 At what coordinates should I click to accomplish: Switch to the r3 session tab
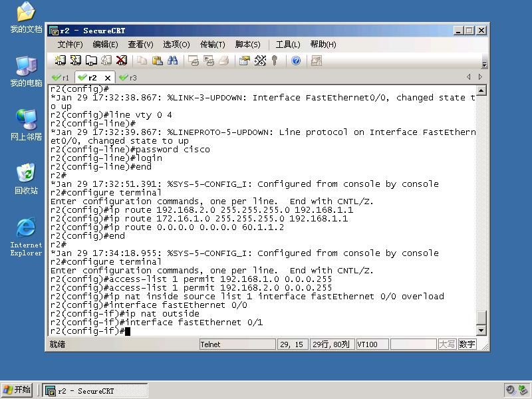(128, 78)
